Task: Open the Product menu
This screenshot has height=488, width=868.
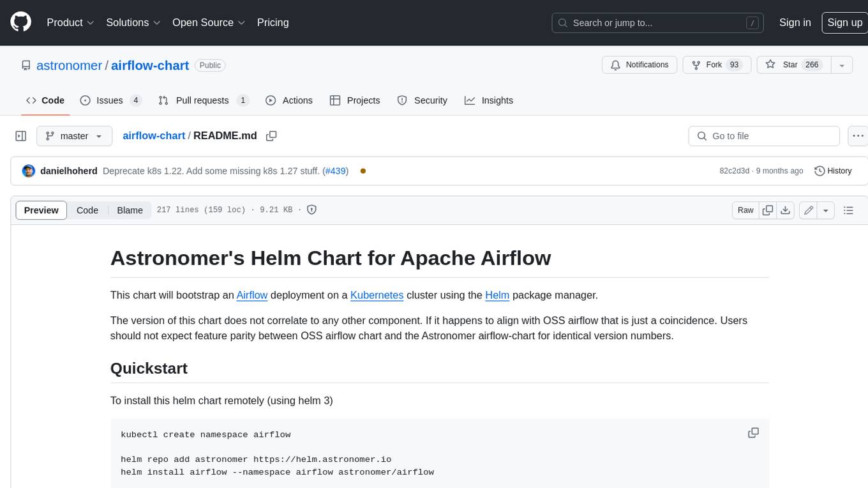Action: point(70,22)
